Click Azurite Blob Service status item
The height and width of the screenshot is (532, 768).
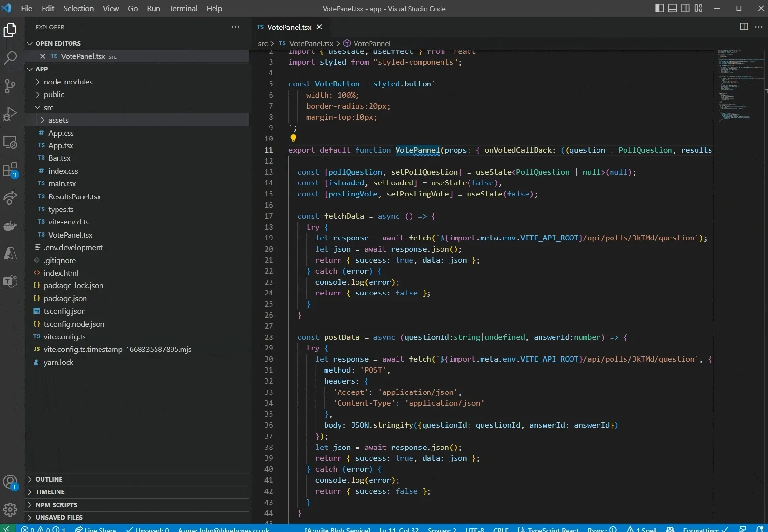coord(338,529)
